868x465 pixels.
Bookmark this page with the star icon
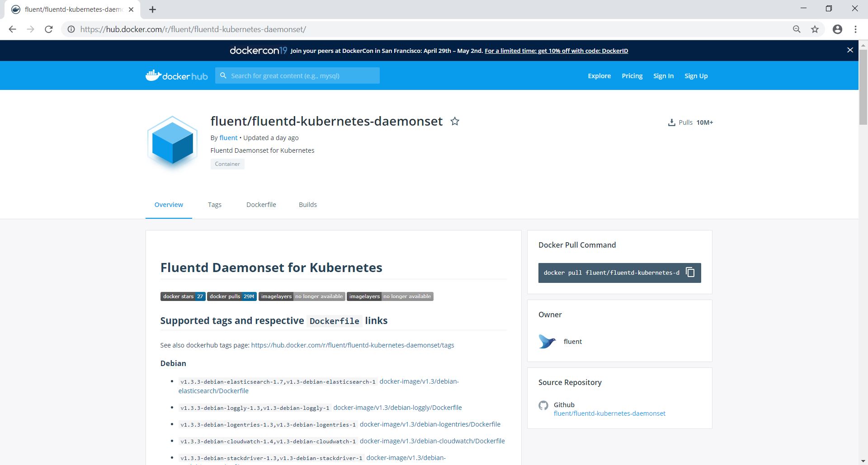(815, 29)
